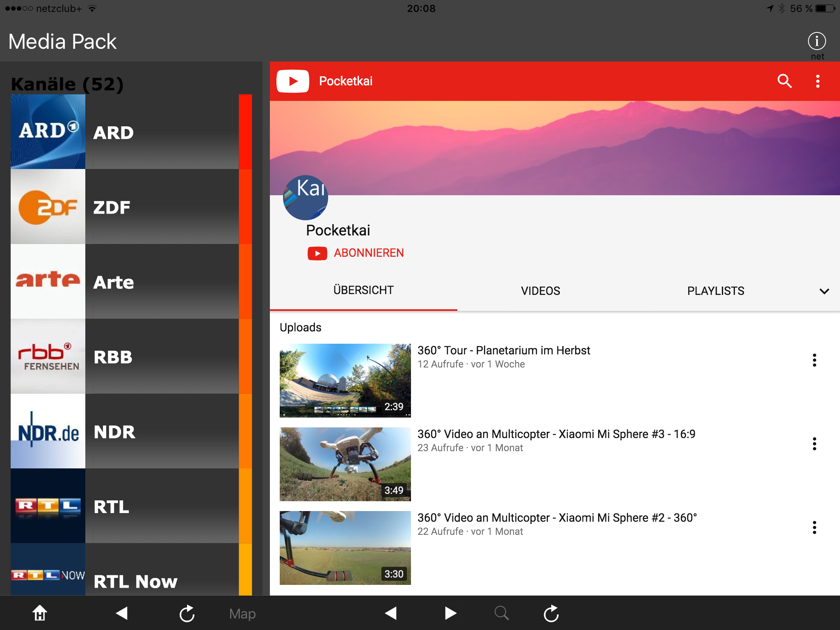Open Map in bottom toolbar

coord(242,614)
